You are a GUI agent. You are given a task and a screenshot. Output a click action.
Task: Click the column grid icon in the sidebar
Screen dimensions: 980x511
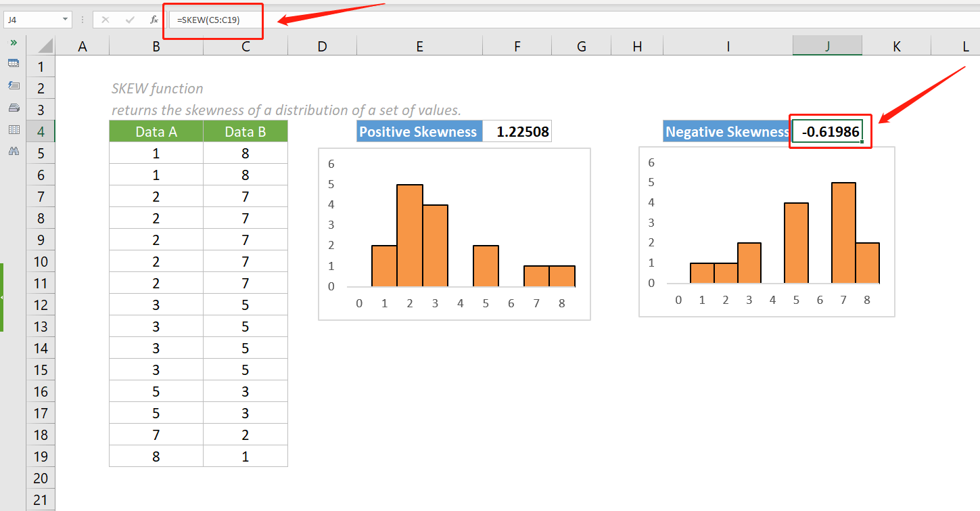[14, 129]
